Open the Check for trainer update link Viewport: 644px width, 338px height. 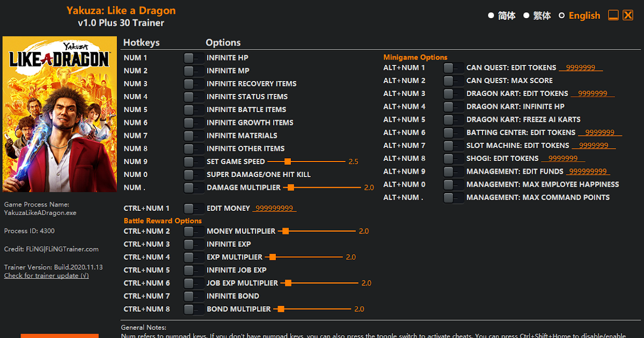[x=47, y=275]
